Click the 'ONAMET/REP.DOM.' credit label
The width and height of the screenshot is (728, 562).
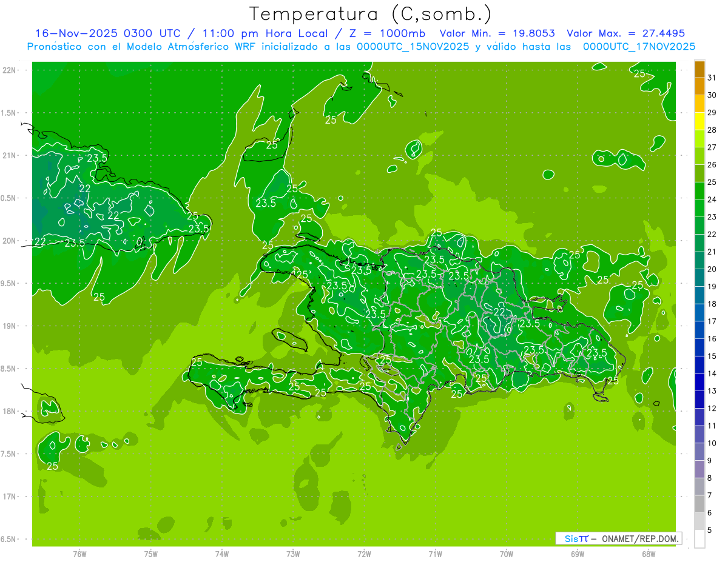pyautogui.click(x=639, y=538)
